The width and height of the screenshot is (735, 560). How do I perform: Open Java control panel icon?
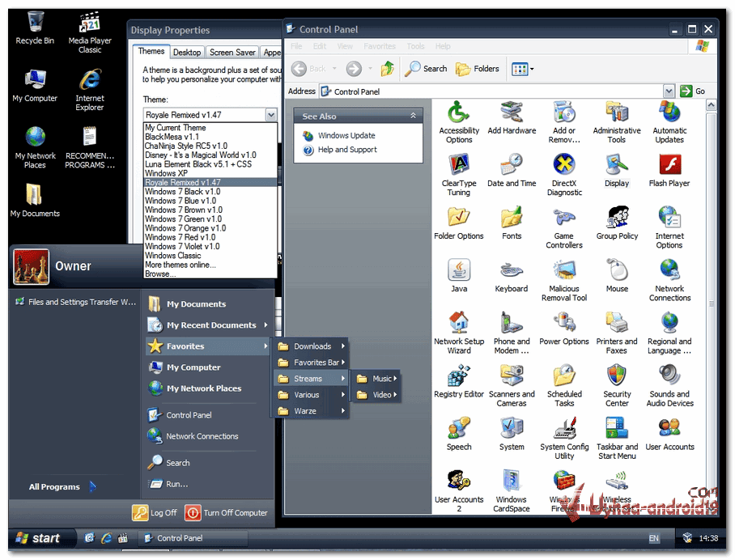459,277
